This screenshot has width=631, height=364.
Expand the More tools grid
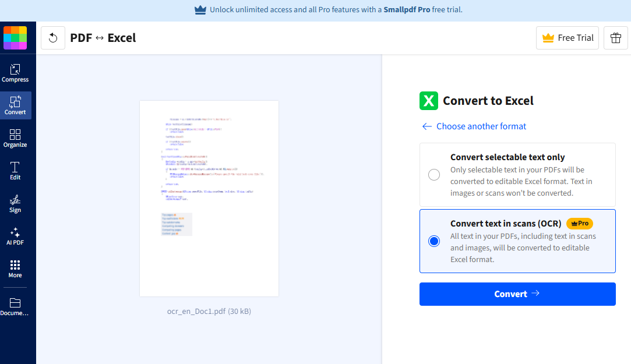click(x=15, y=268)
